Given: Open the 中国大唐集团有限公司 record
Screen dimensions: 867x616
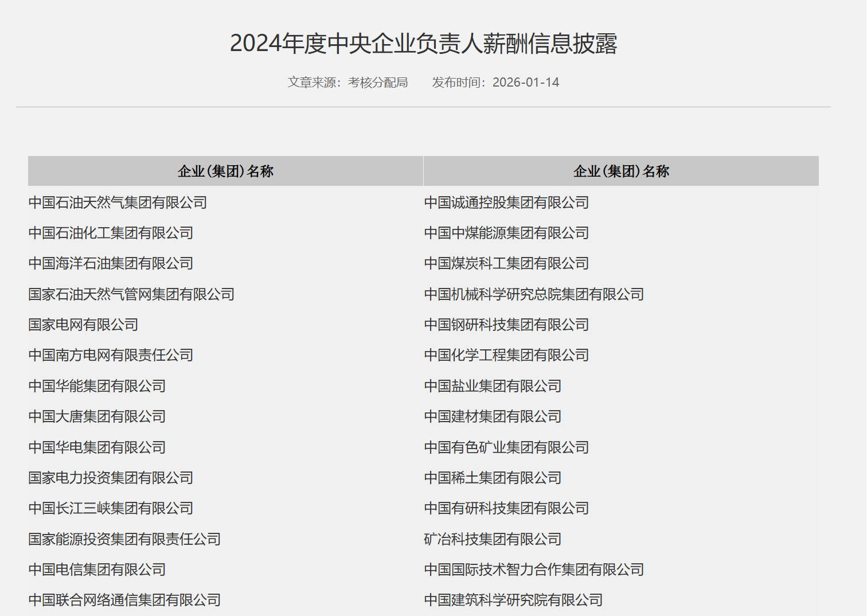Looking at the screenshot, I should 97,416.
